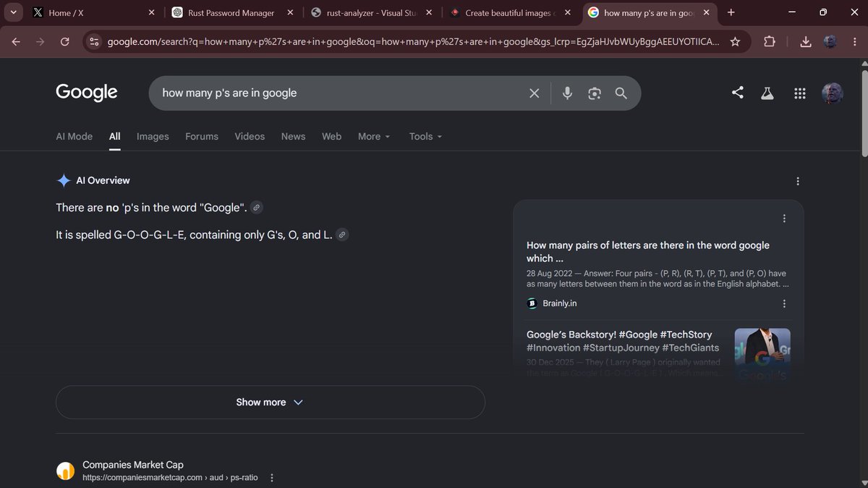Screen dimensions: 868x488
Task: Open "How many pairs of letters" result
Action: click(x=648, y=252)
